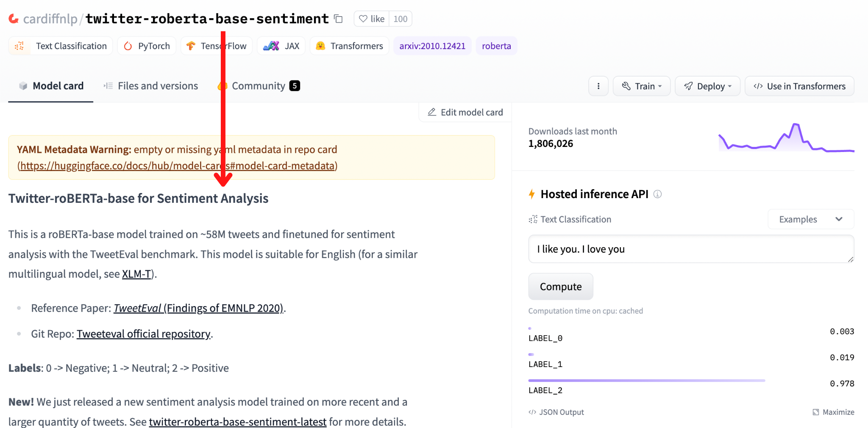Viewport: 868px width, 428px height.
Task: Click the Compute button
Action: point(561,287)
